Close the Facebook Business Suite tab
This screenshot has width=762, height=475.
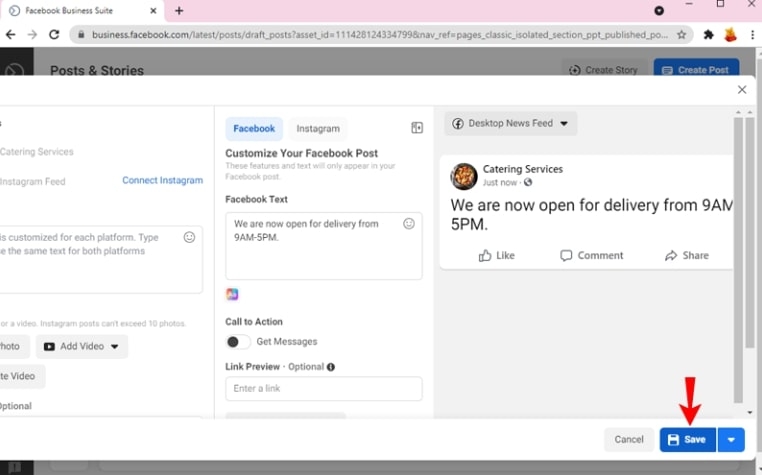coord(153,11)
